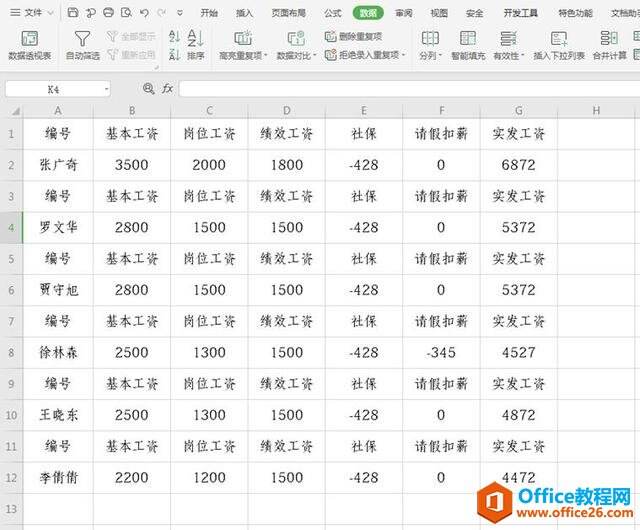Click the select-all corner of the grid
The width and height of the screenshot is (640, 530).
point(16,111)
